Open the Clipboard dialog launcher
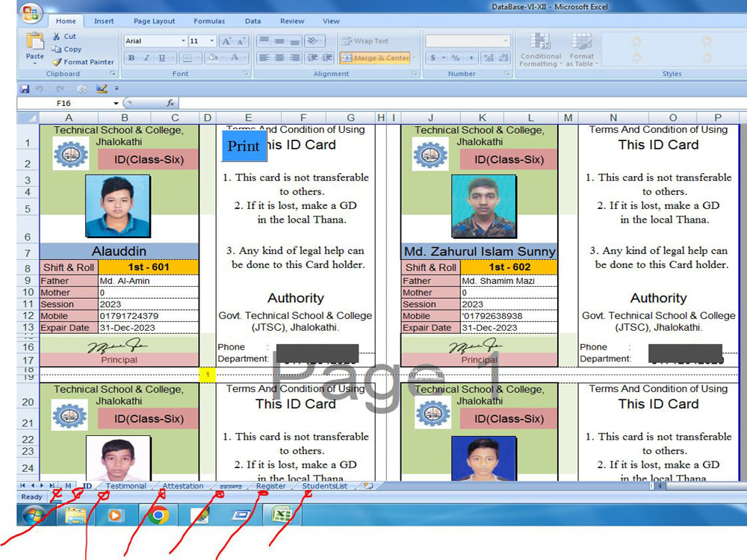The height and width of the screenshot is (560, 747). point(113,73)
